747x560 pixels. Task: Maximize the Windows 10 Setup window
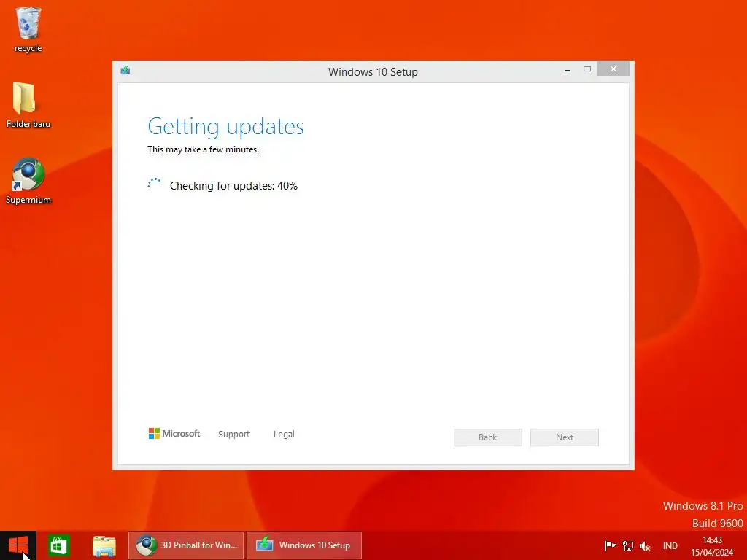[587, 69]
